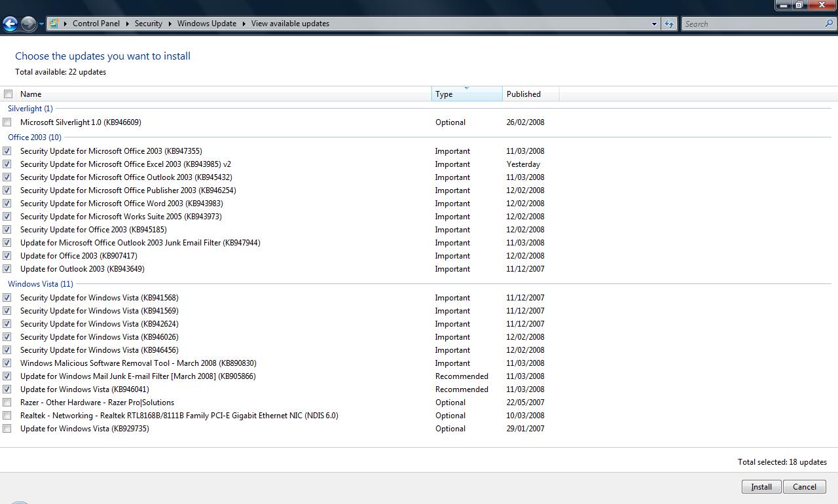This screenshot has height=504, width=838.
Task: Expand the arrow after Windows Update breadcrumb
Action: tap(244, 24)
